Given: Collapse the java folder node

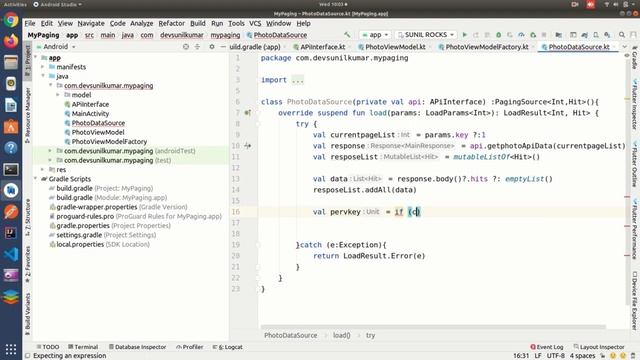Looking at the screenshot, I should click(x=43, y=76).
